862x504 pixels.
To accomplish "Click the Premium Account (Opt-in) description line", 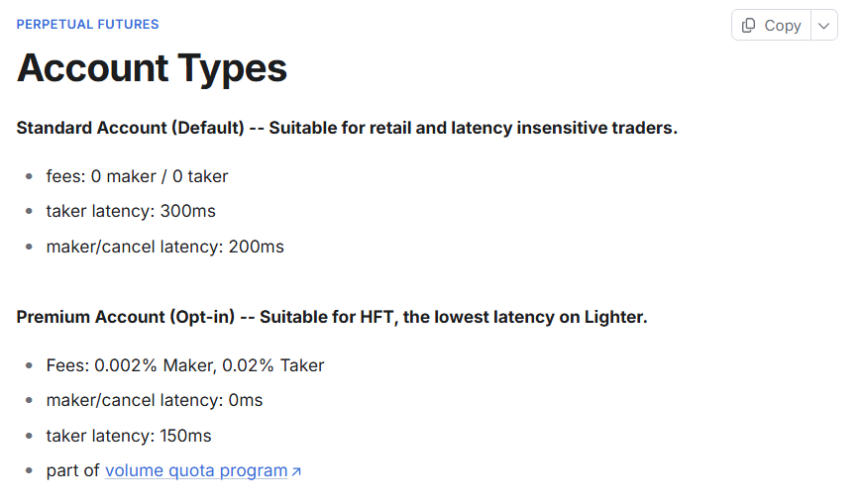I will pos(331,317).
